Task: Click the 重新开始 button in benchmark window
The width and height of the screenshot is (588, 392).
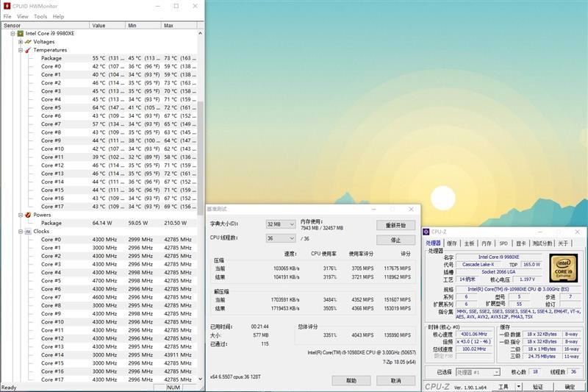Action: pyautogui.click(x=395, y=225)
